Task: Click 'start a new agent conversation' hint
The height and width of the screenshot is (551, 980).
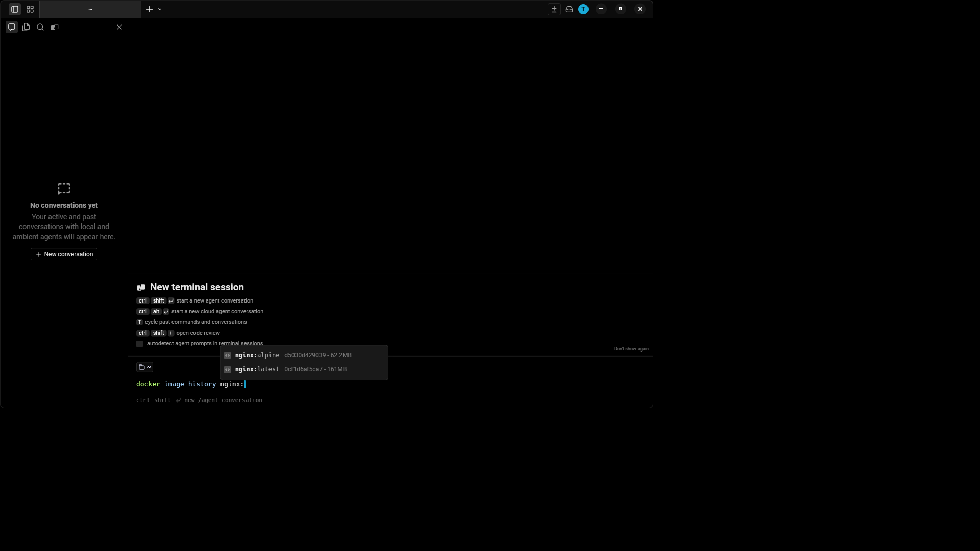Action: point(215,301)
